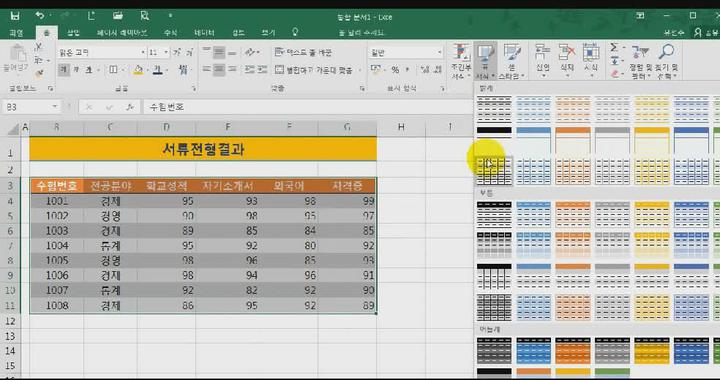Open the text orientation tool

[250, 52]
